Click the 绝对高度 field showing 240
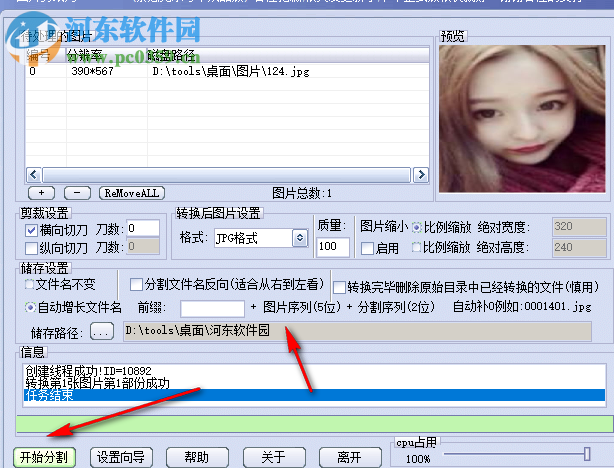This screenshot has width=614, height=468. pos(579,248)
